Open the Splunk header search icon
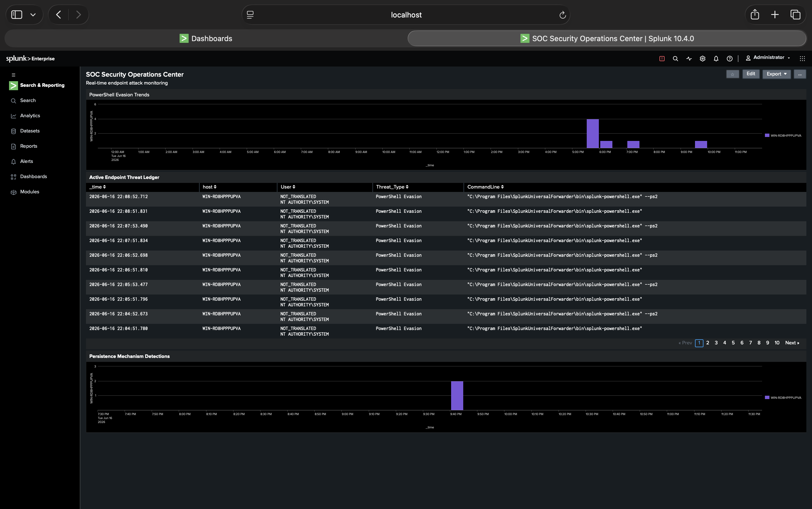 click(x=675, y=59)
